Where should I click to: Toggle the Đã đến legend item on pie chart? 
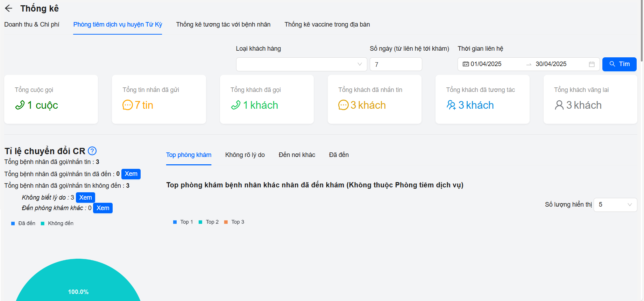click(x=23, y=223)
